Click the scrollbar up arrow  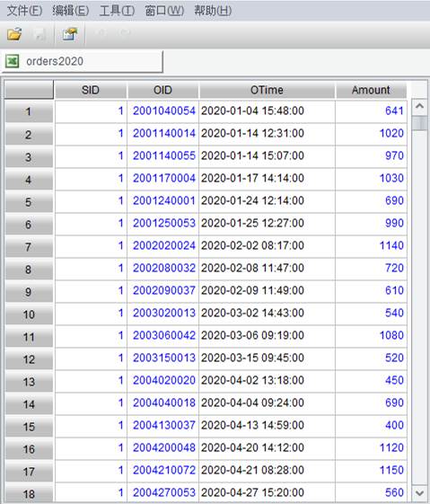coord(419,106)
